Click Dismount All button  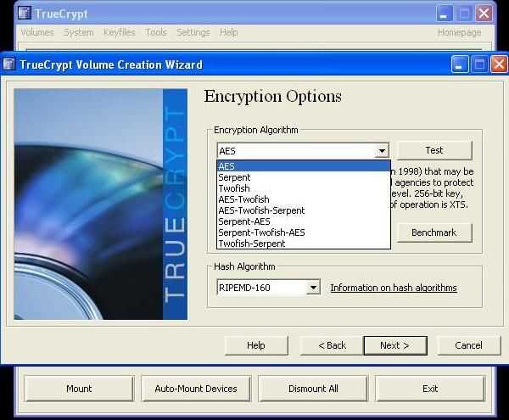click(x=313, y=389)
